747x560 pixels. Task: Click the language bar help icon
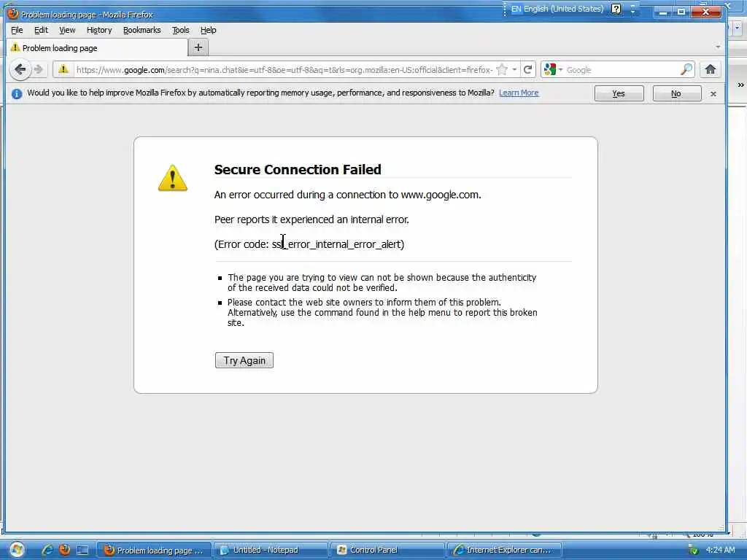click(x=616, y=9)
